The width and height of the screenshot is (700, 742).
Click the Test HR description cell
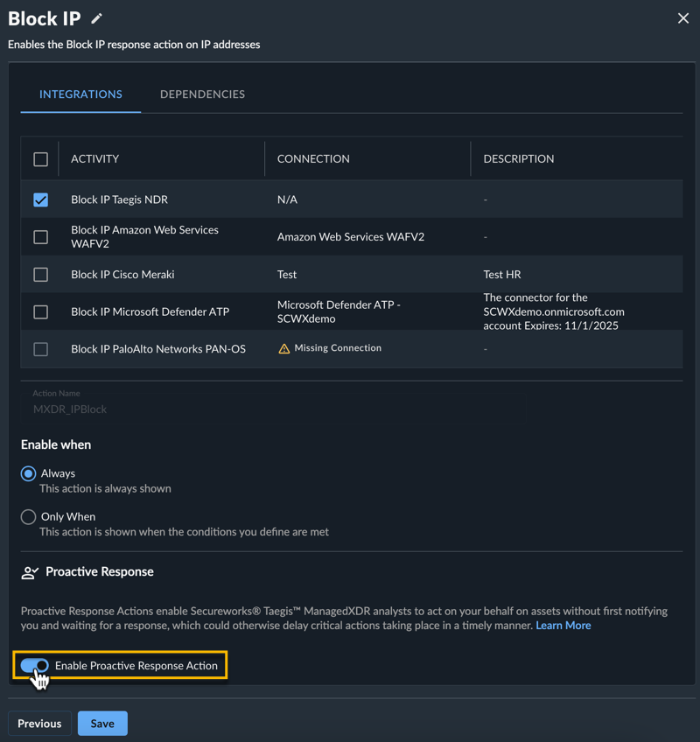pos(502,275)
